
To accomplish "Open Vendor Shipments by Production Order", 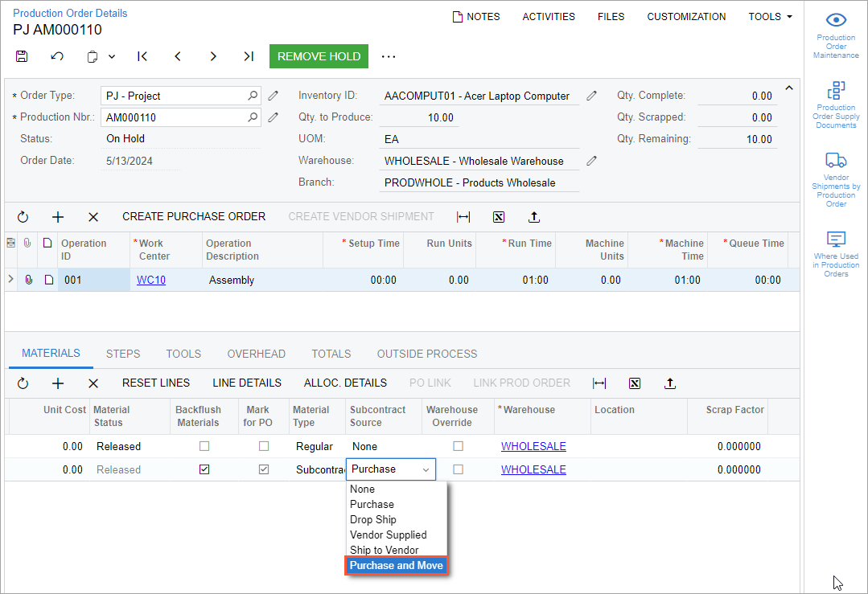I will (836, 178).
